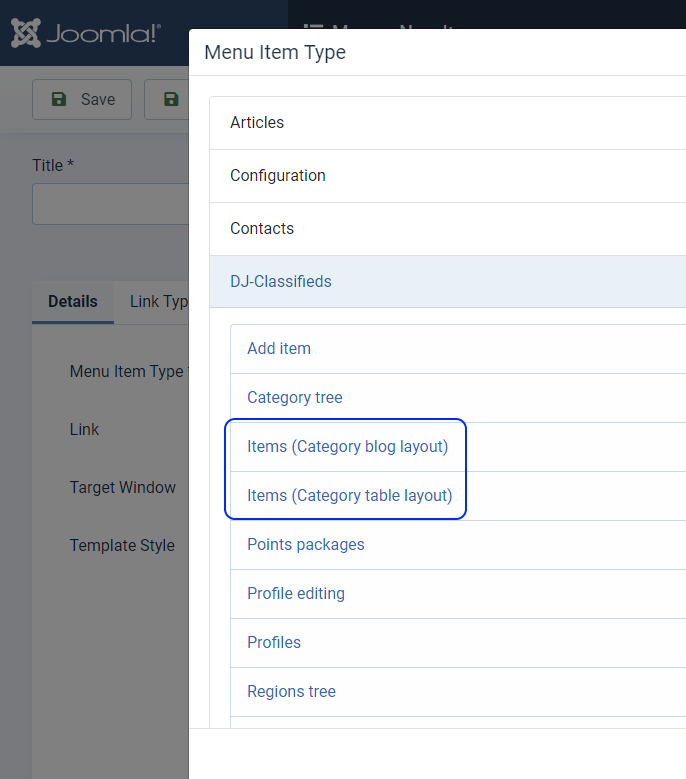The width and height of the screenshot is (686, 779).
Task: Click the Save button
Action: [x=82, y=99]
